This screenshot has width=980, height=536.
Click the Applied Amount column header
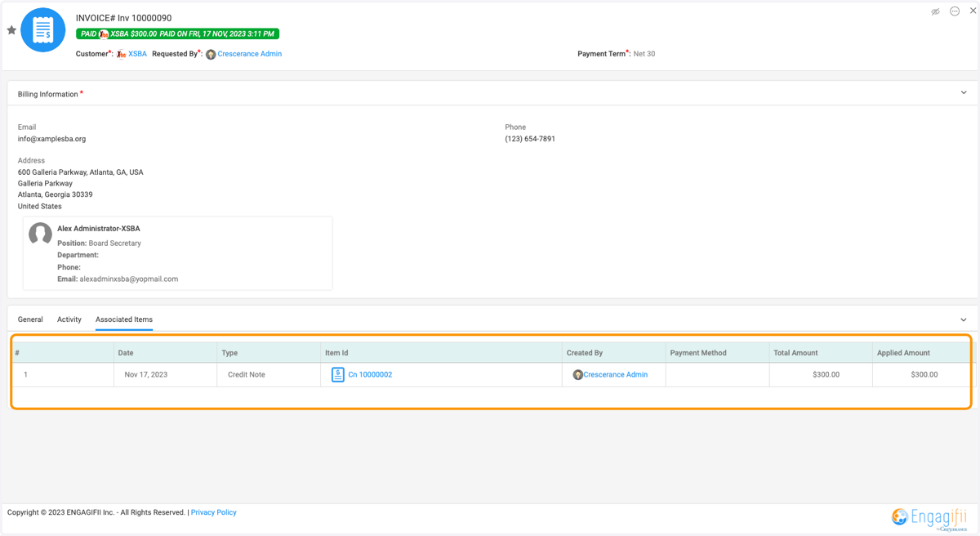point(924,353)
